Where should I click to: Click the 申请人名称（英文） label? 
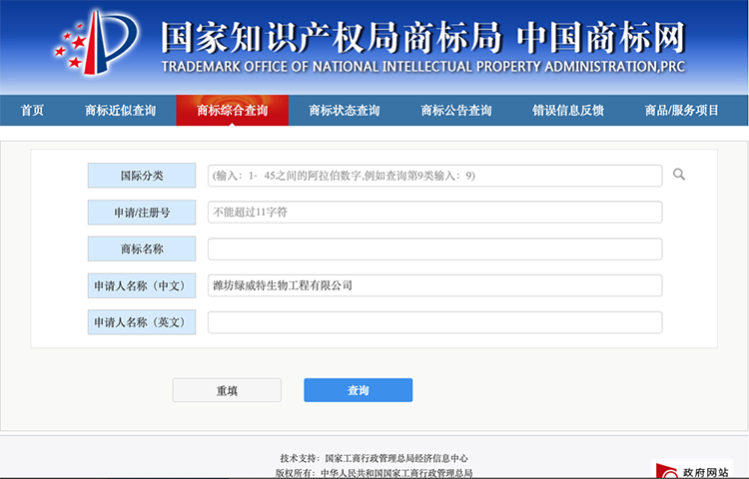tap(142, 322)
